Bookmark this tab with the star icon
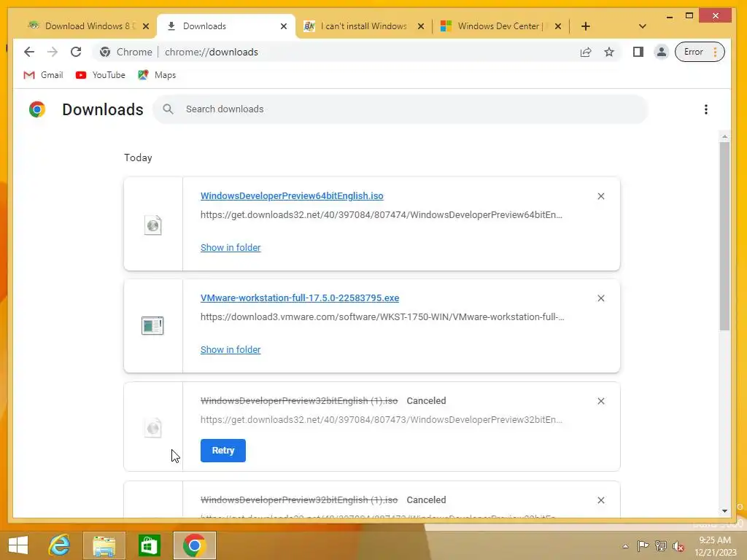 (609, 52)
